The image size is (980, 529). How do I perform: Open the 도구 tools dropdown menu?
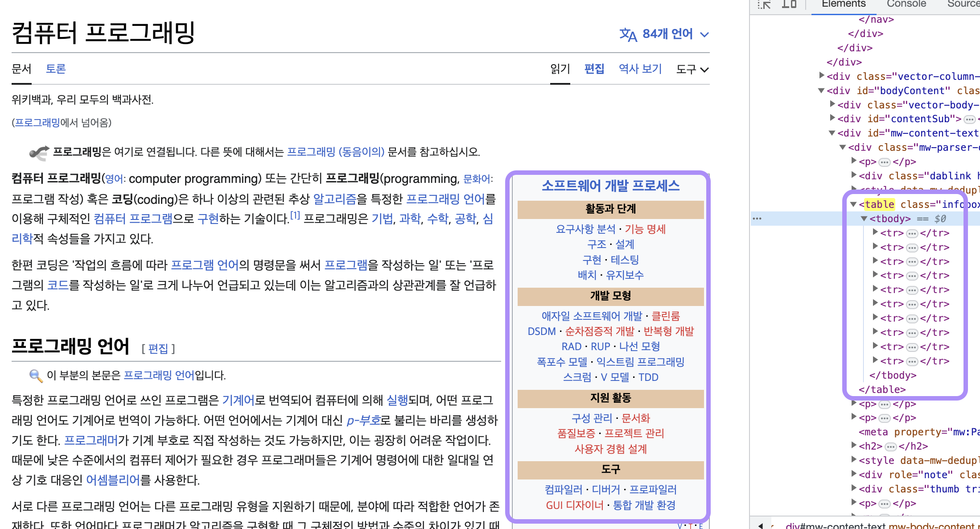[692, 69]
